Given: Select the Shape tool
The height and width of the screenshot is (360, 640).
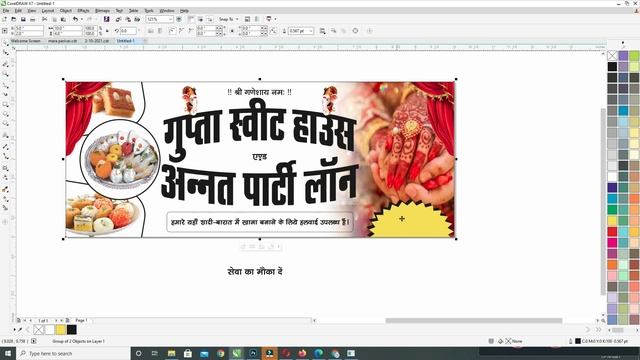Looking at the screenshot, I should coord(5,53).
